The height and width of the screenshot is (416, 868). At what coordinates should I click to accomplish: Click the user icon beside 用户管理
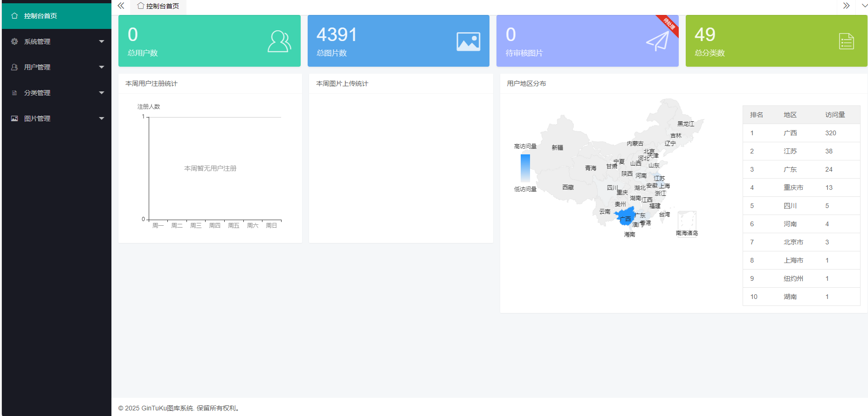(14, 67)
